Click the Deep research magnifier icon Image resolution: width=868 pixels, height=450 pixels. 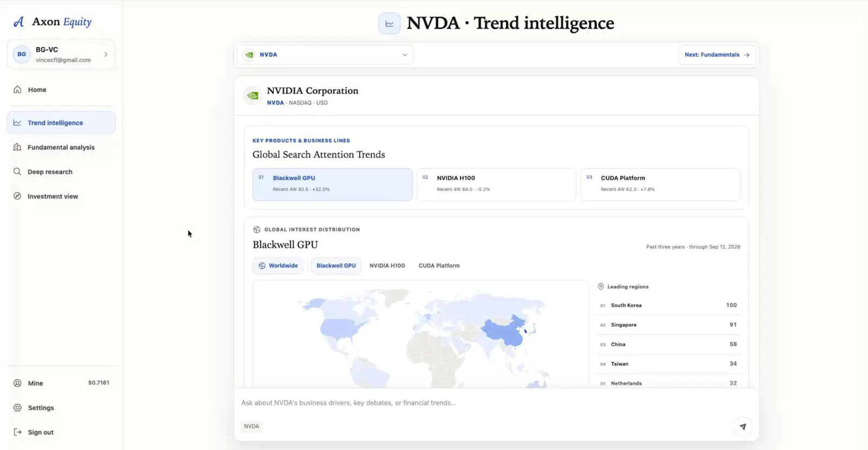coord(17,172)
